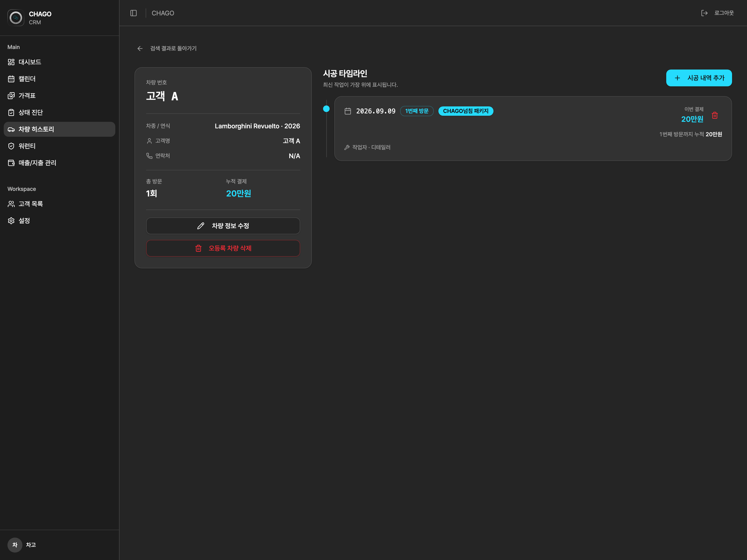Open 설정 under Workspace
747x560 pixels.
point(60,221)
